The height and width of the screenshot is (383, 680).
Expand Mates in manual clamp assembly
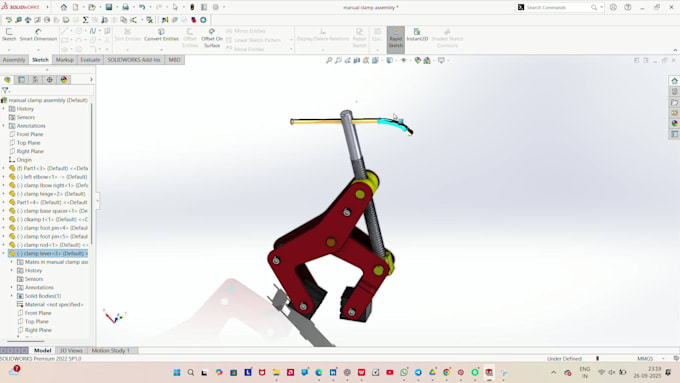tap(12, 262)
